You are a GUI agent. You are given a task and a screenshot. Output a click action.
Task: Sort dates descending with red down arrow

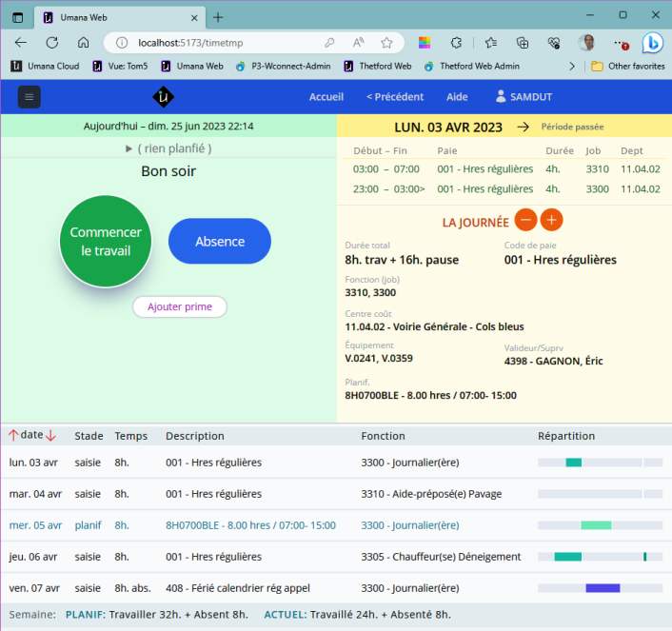[x=51, y=435]
